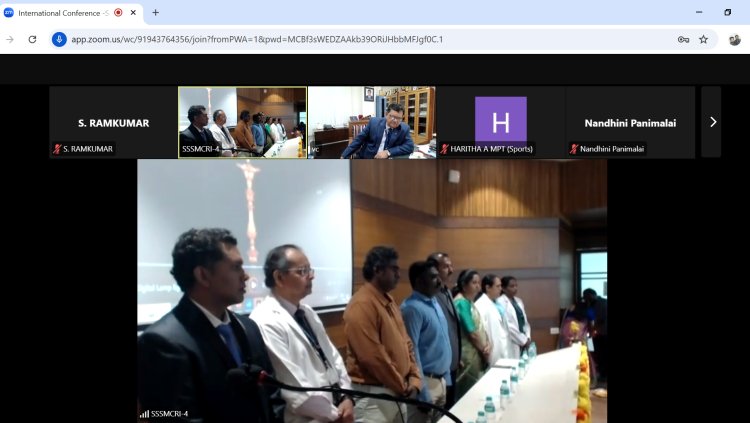750x423 pixels.
Task: Select the Nandhini Panimalai participant tile
Action: [x=630, y=122]
